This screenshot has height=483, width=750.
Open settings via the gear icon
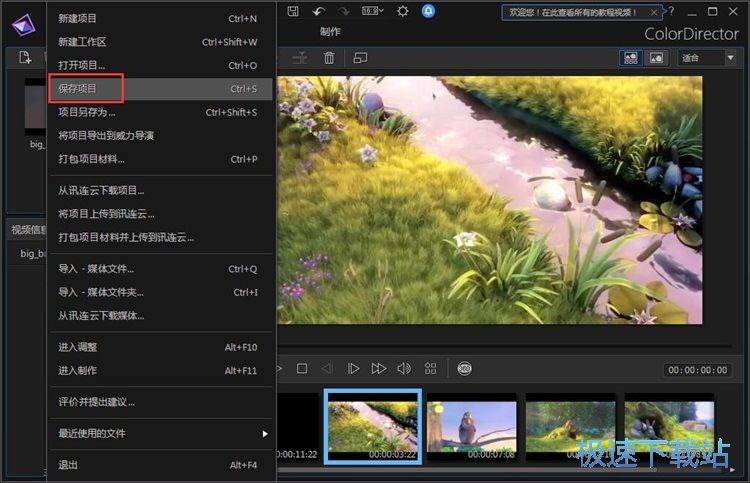point(403,11)
